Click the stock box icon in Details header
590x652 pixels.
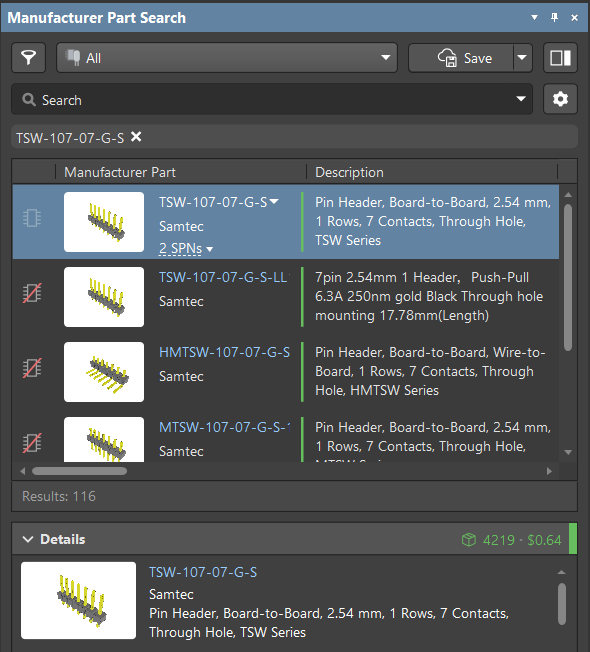tap(469, 540)
